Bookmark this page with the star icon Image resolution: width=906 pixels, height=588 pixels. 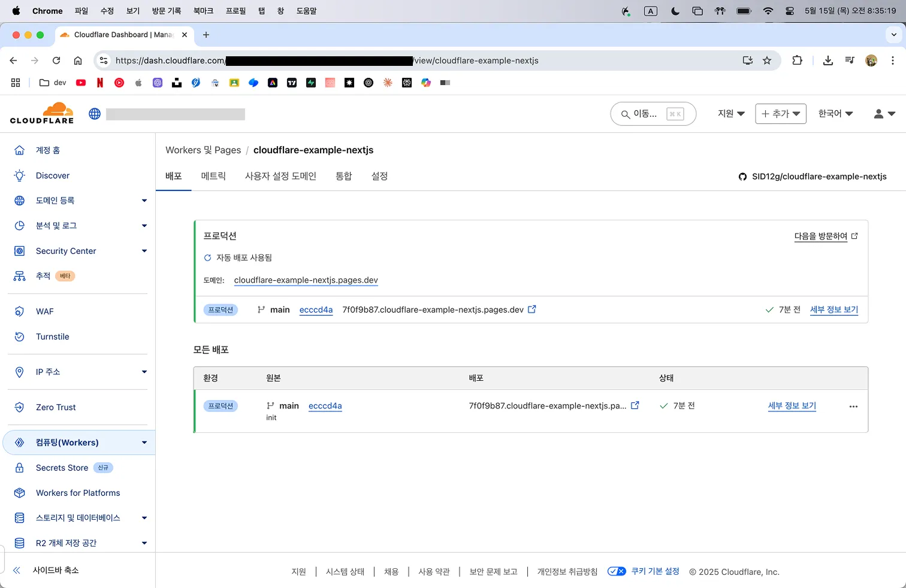coord(767,60)
